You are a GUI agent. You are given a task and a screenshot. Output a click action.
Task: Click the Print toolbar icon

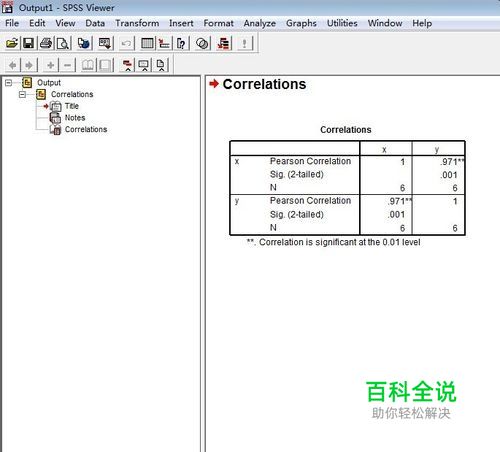[x=46, y=43]
